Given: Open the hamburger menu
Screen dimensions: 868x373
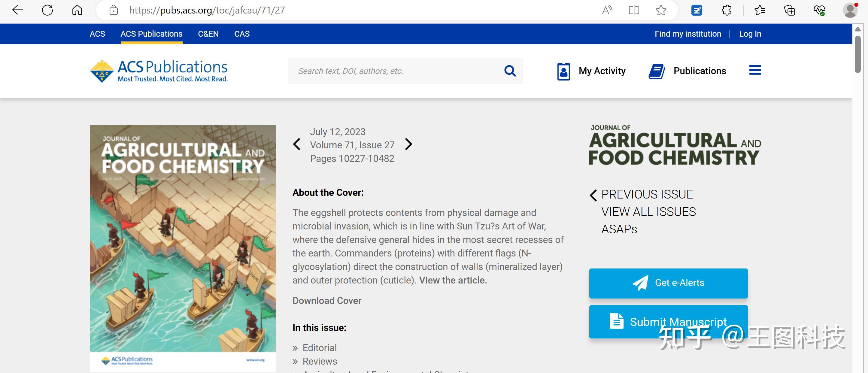Looking at the screenshot, I should [x=755, y=70].
